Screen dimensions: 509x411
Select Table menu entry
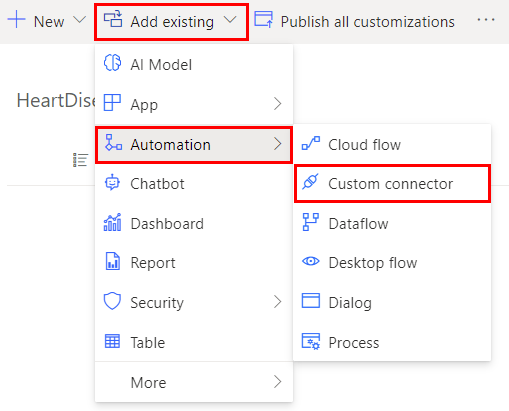[x=194, y=342]
